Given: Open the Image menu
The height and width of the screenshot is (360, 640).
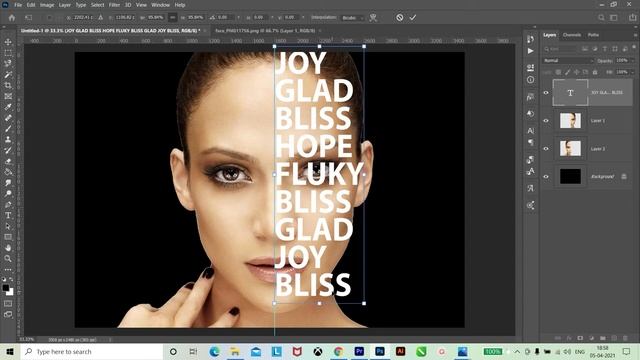Looking at the screenshot, I should tap(47, 5).
